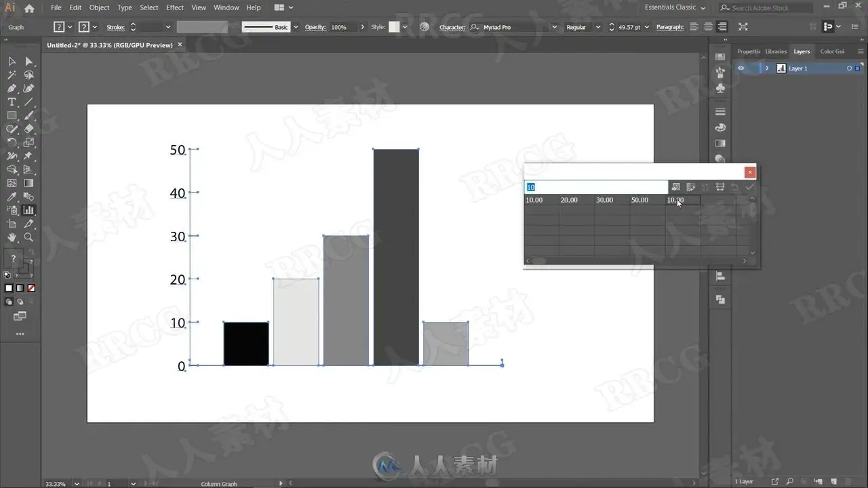Viewport: 868px width, 488px height.
Task: Open the zoom level 33.33% dropdown
Action: click(76, 484)
